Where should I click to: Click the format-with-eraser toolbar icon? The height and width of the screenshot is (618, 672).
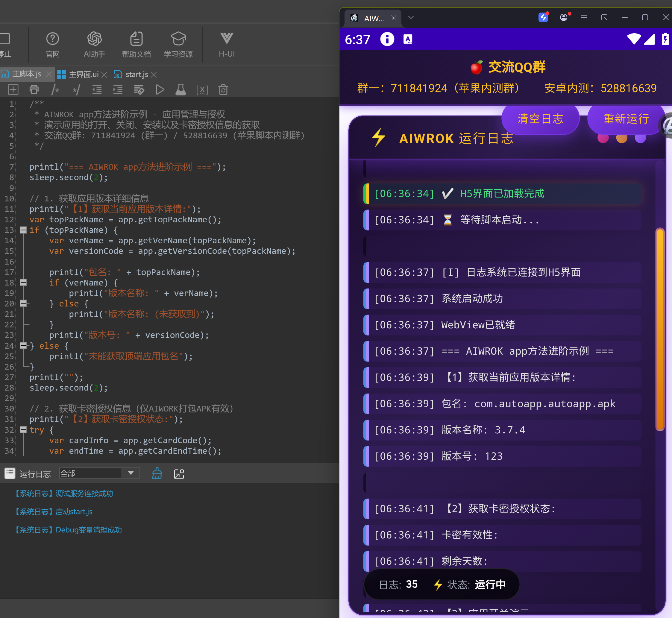pyautogui.click(x=139, y=89)
